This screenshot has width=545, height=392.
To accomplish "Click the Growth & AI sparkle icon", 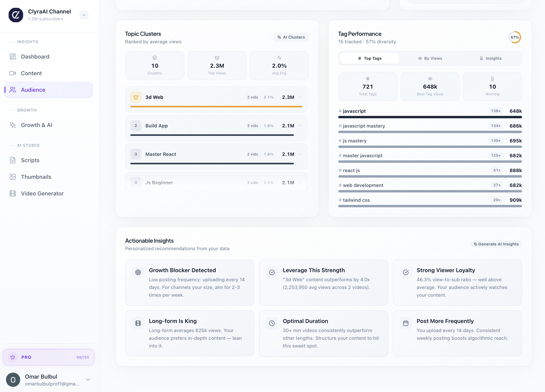I will pos(12,125).
